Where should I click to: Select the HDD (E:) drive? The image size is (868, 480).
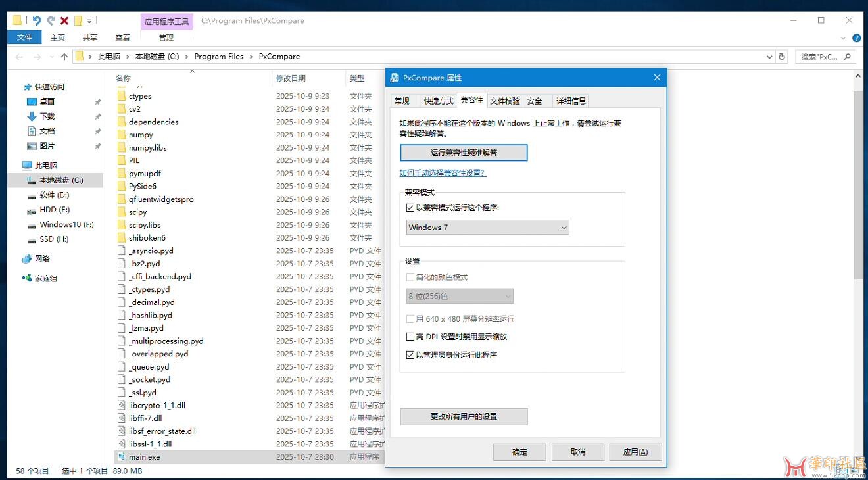click(54, 210)
